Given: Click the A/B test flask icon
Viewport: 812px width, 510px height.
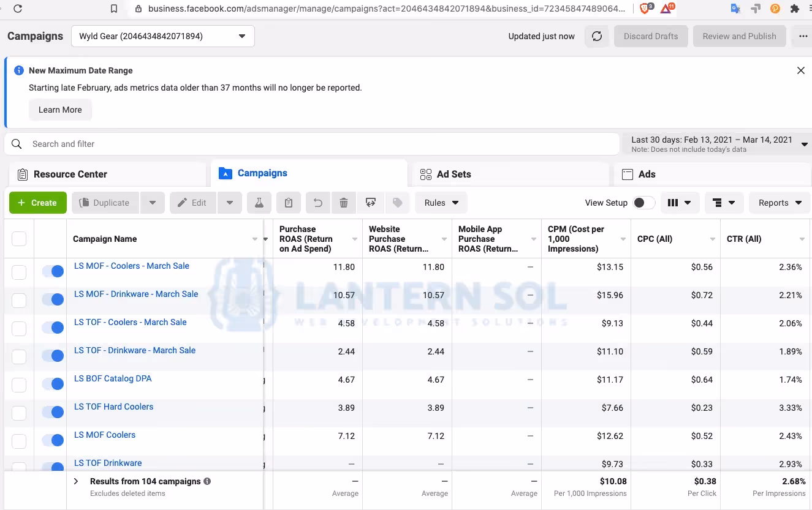Looking at the screenshot, I should tap(259, 203).
